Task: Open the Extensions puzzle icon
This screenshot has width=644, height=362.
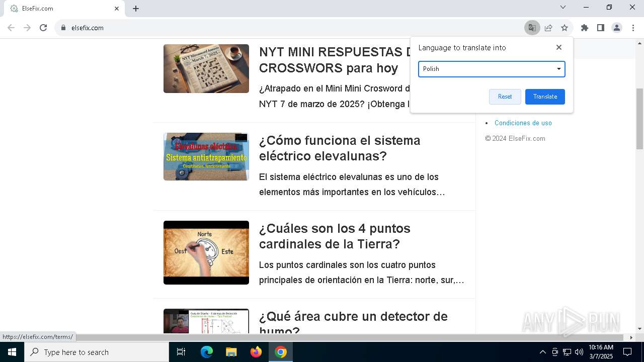Action: point(585,28)
